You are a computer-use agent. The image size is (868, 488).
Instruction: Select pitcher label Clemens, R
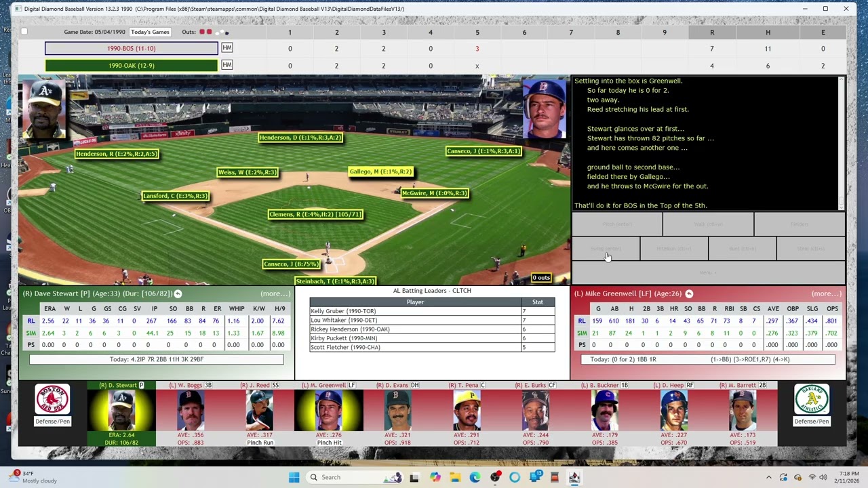316,214
